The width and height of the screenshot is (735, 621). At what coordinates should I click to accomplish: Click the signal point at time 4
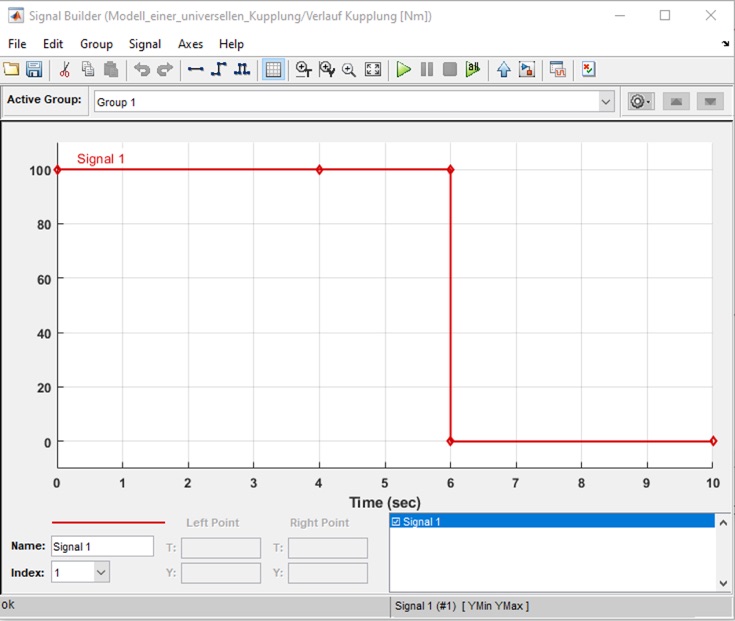pyautogui.click(x=319, y=170)
